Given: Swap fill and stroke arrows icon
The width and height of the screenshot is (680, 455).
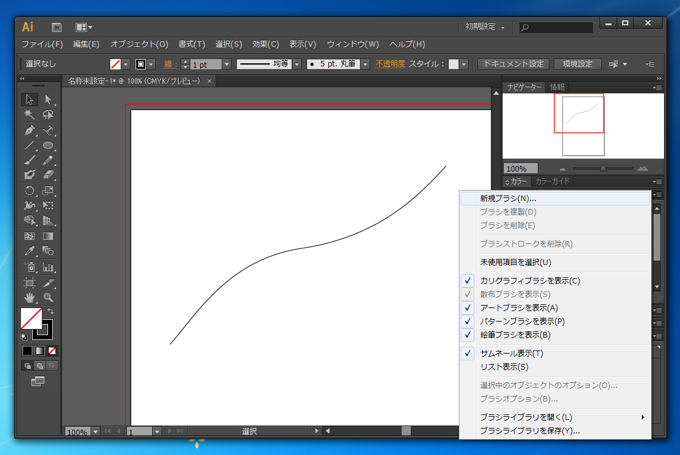Looking at the screenshot, I should (51, 311).
